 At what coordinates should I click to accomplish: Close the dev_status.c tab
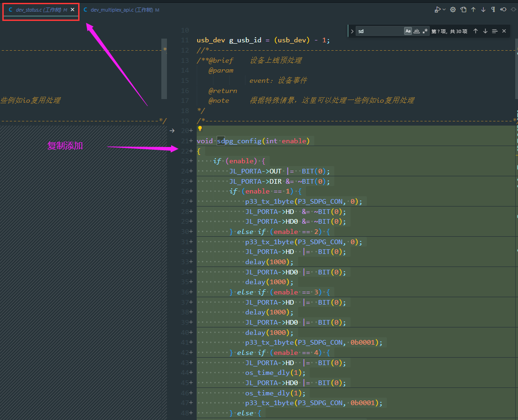(73, 10)
